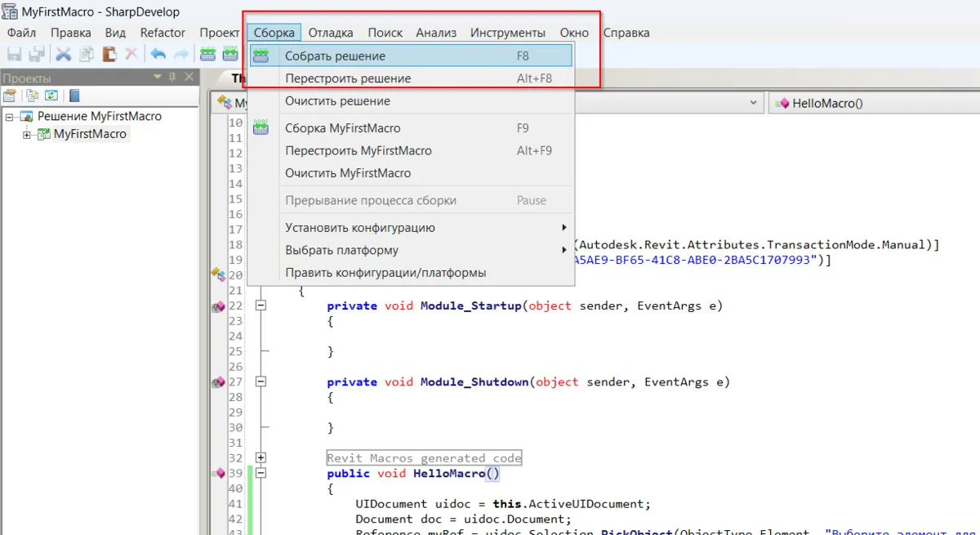
Task: Click the C# project icon beside MyFirstMacro
Action: point(43,134)
